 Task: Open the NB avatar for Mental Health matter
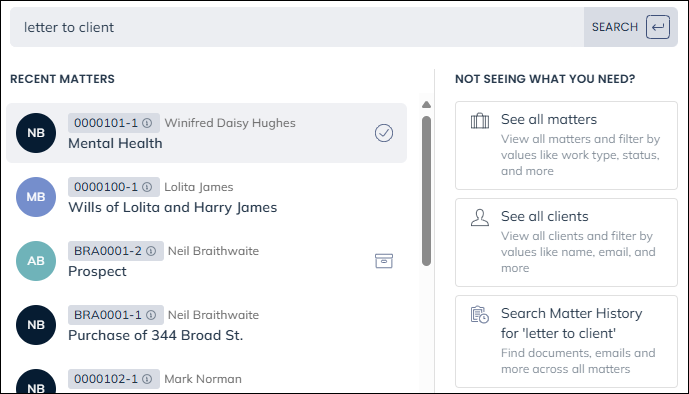pyautogui.click(x=36, y=133)
